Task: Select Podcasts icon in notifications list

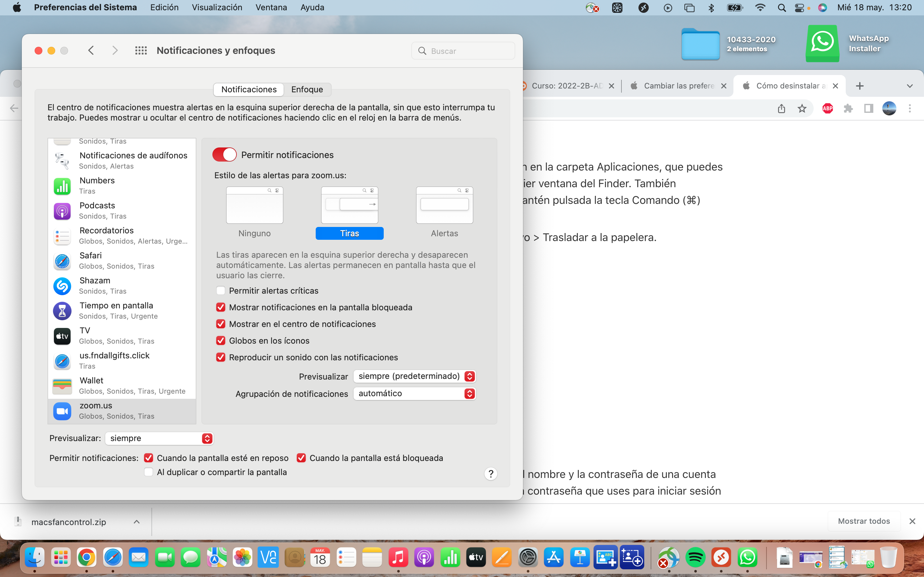Action: (62, 211)
